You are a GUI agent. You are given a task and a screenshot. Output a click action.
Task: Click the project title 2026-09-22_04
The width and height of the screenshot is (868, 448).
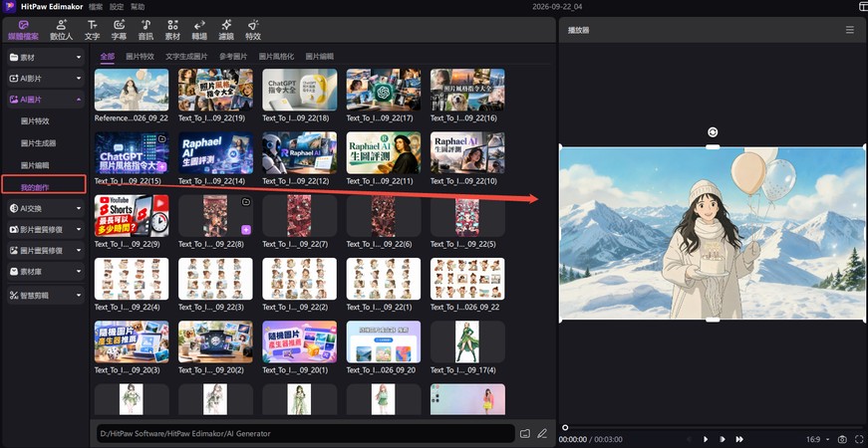557,7
